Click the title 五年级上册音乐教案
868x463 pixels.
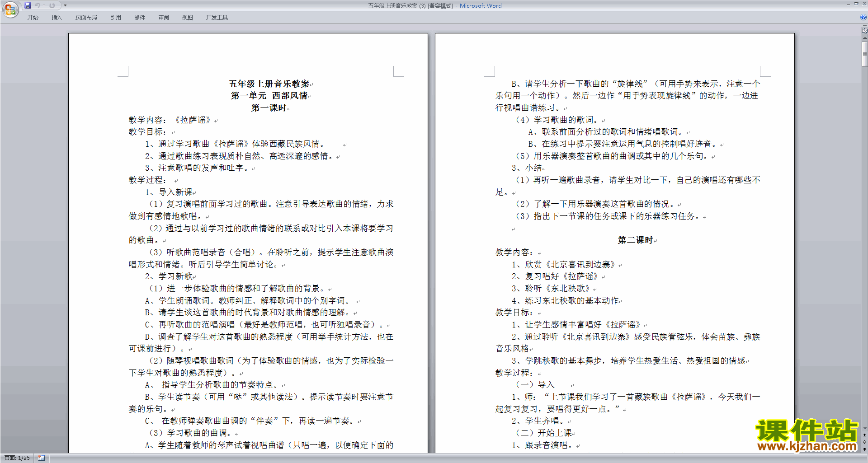pyautogui.click(x=269, y=84)
